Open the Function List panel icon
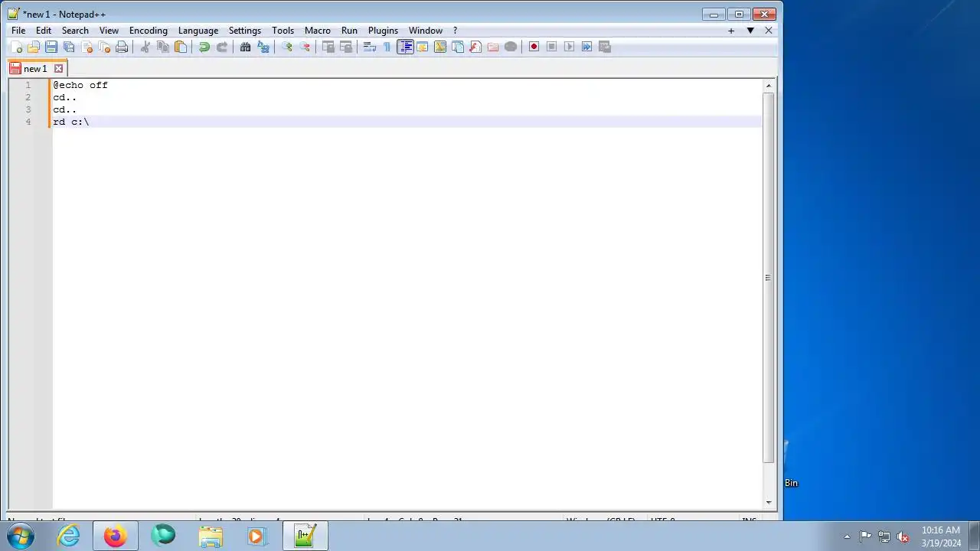This screenshot has width=980, height=551. pyautogui.click(x=475, y=47)
